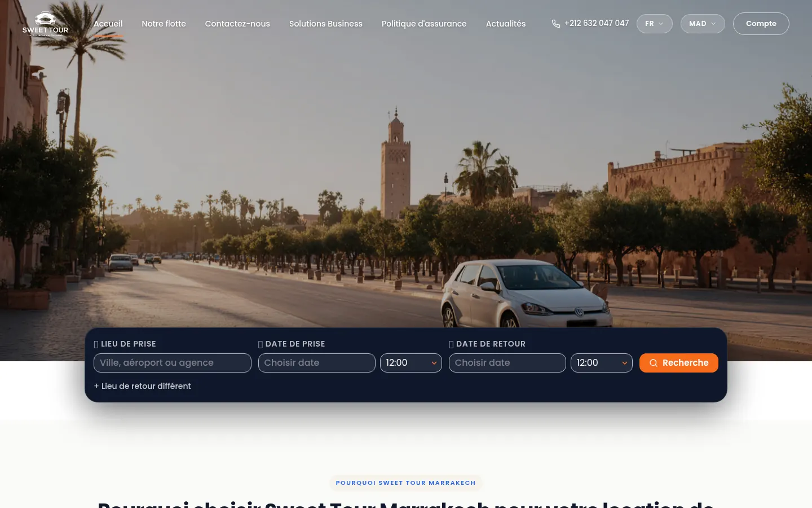Go to Notre flotte page

[164, 24]
